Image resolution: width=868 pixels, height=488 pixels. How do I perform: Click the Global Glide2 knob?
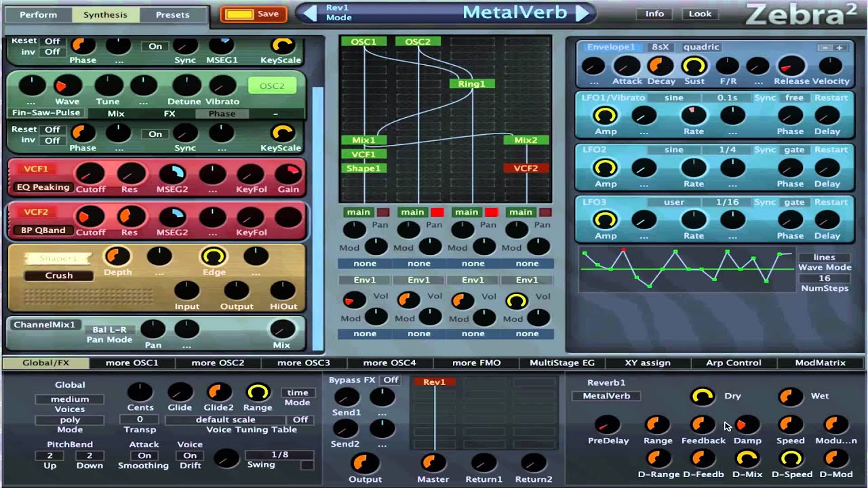click(218, 392)
